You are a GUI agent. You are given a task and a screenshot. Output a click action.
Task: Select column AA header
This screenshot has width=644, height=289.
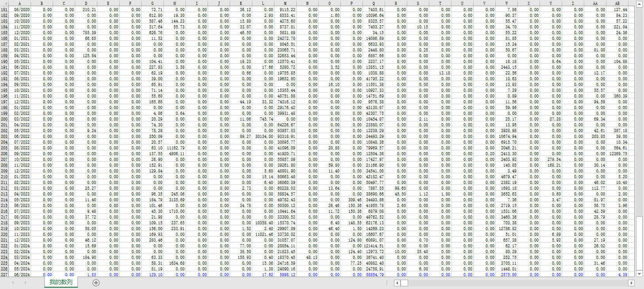pyautogui.click(x=595, y=3)
